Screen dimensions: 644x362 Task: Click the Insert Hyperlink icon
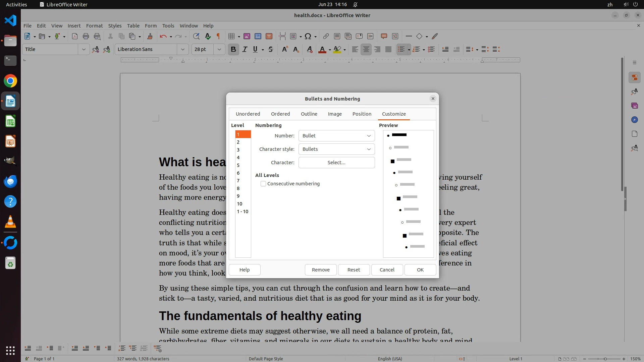pyautogui.click(x=326, y=37)
